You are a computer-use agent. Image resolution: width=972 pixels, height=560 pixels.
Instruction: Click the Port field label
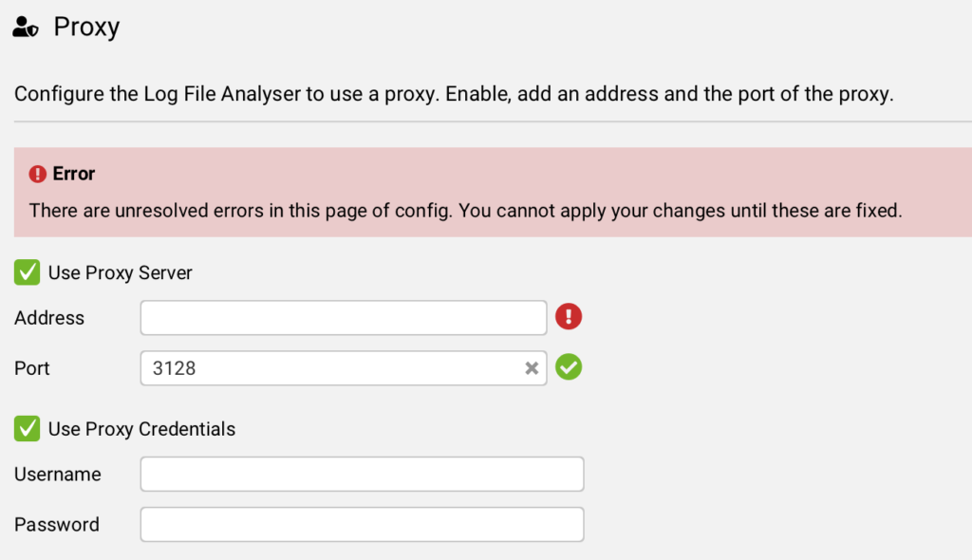pos(31,368)
